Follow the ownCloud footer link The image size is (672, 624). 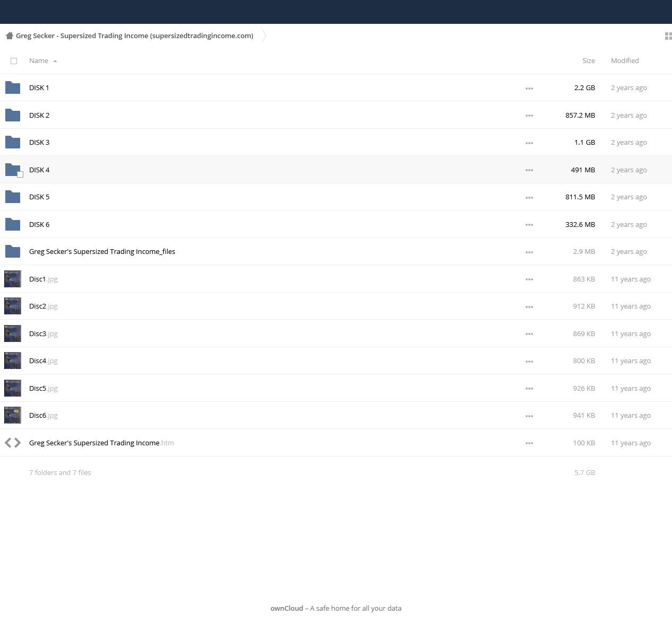[287, 608]
